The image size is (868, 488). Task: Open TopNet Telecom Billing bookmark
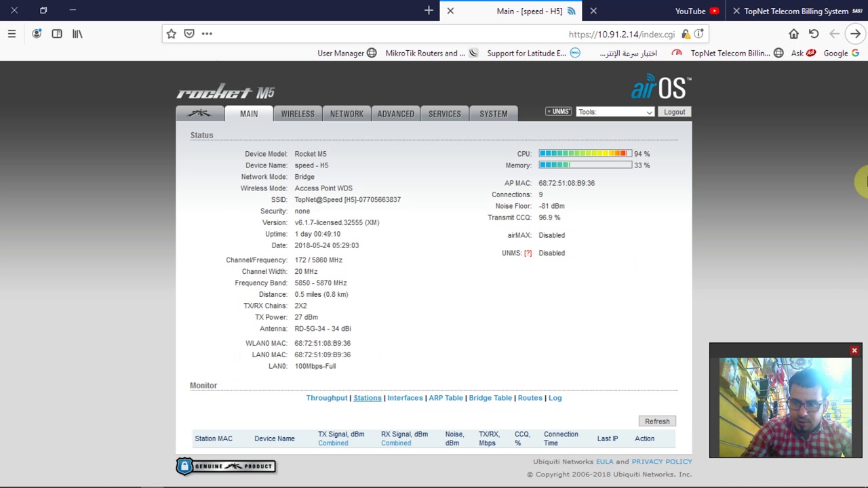click(x=737, y=53)
